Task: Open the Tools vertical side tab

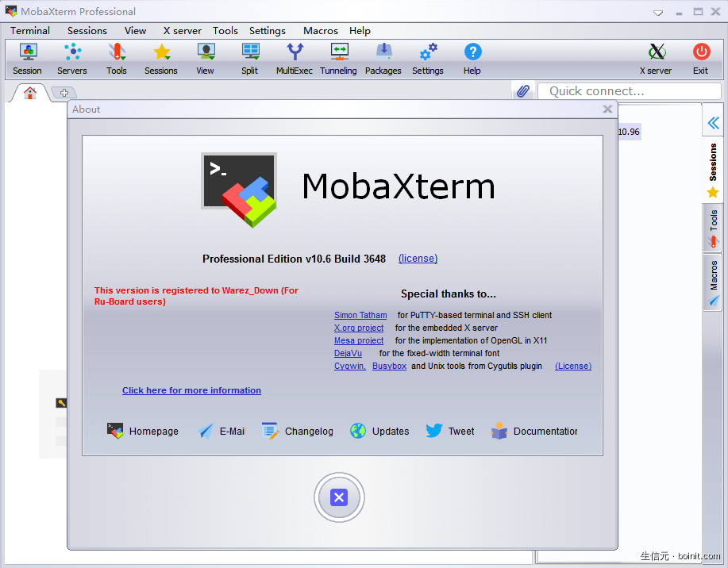Action: pos(713,228)
